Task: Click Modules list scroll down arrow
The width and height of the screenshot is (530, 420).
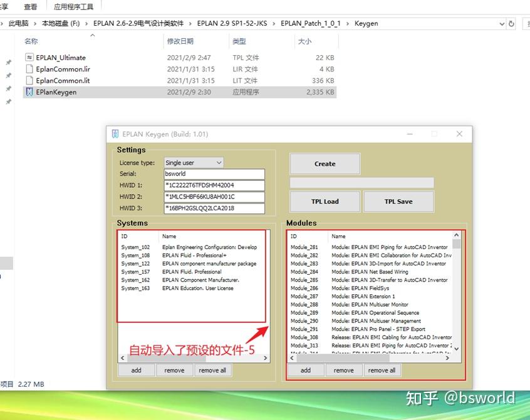Action: tap(456, 349)
